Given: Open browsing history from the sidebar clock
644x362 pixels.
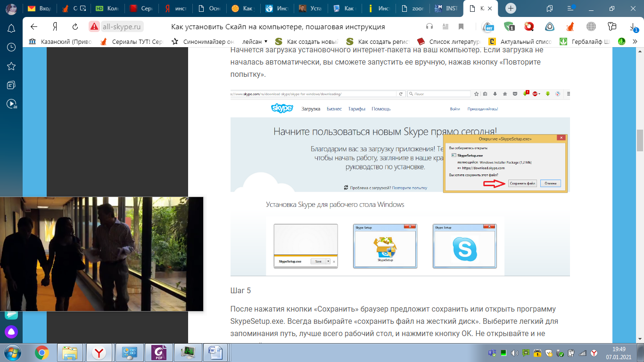Looking at the screenshot, I should pos(11,47).
